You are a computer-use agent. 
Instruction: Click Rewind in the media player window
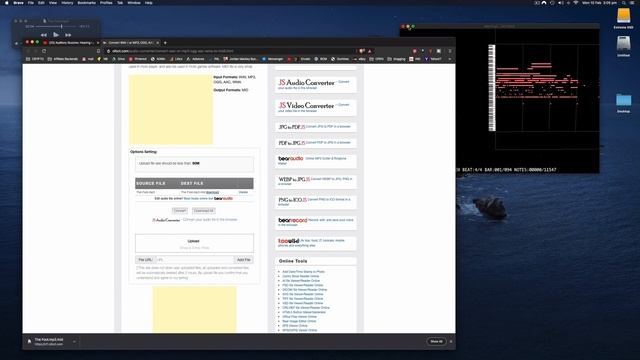coord(44,35)
